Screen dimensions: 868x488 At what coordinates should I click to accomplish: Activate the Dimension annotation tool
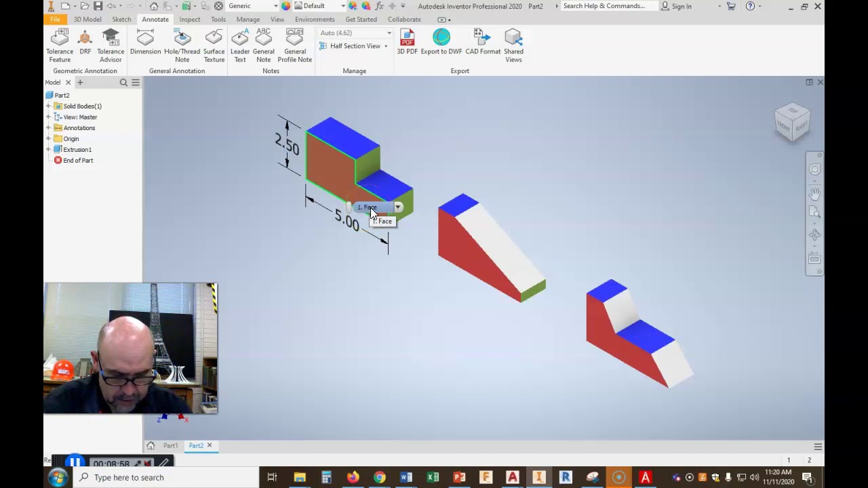(x=145, y=42)
